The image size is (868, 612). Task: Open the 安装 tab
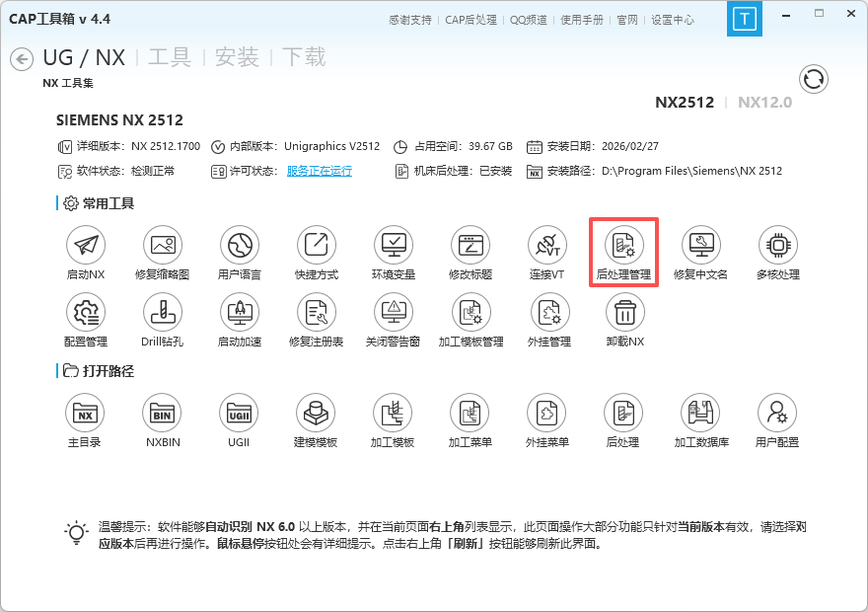237,57
